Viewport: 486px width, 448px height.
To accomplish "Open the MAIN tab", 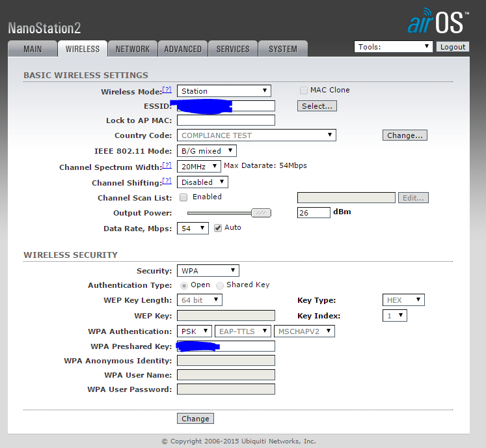I will pyautogui.click(x=33, y=49).
